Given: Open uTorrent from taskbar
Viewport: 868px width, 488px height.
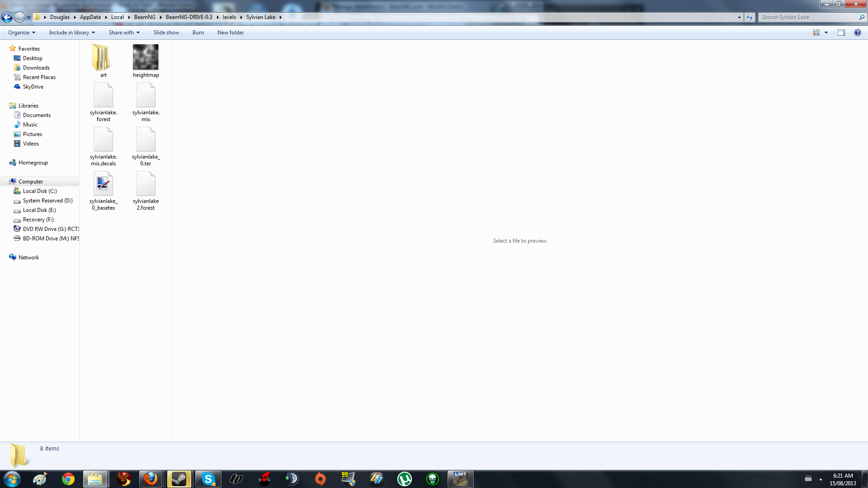Looking at the screenshot, I should coord(405,479).
